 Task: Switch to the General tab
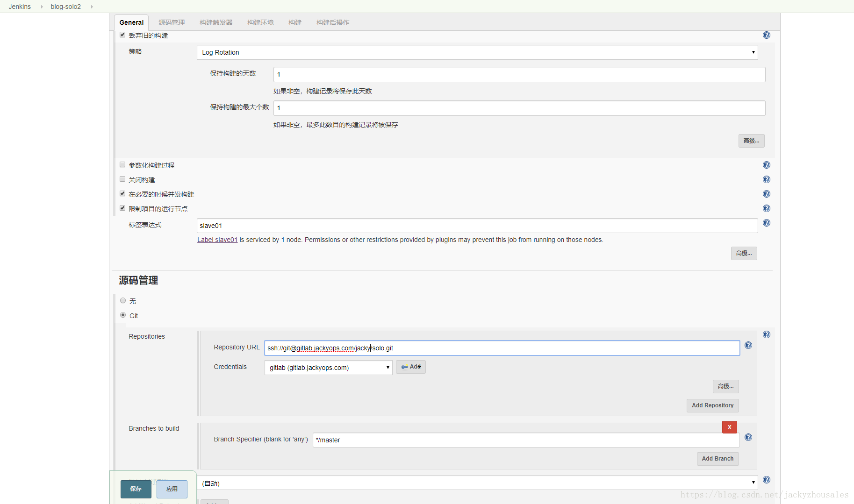click(x=131, y=22)
